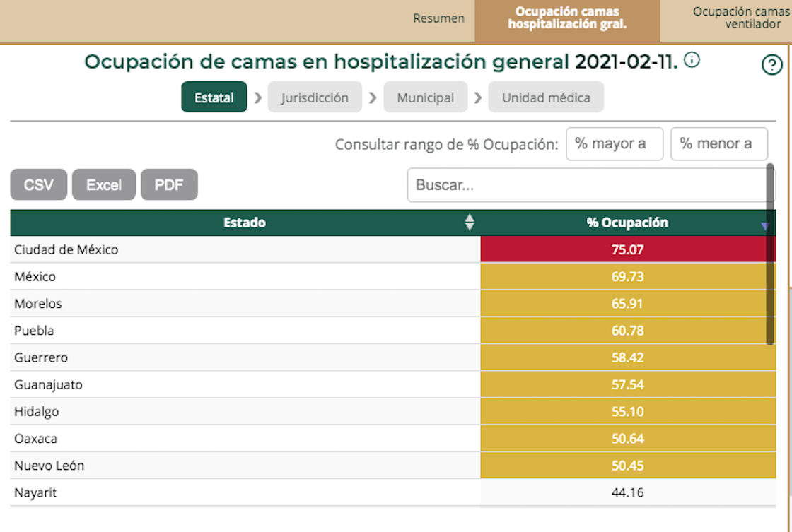Screen dimensions: 792x532
Task: Open the % mayor a filter field
Action: (615, 143)
